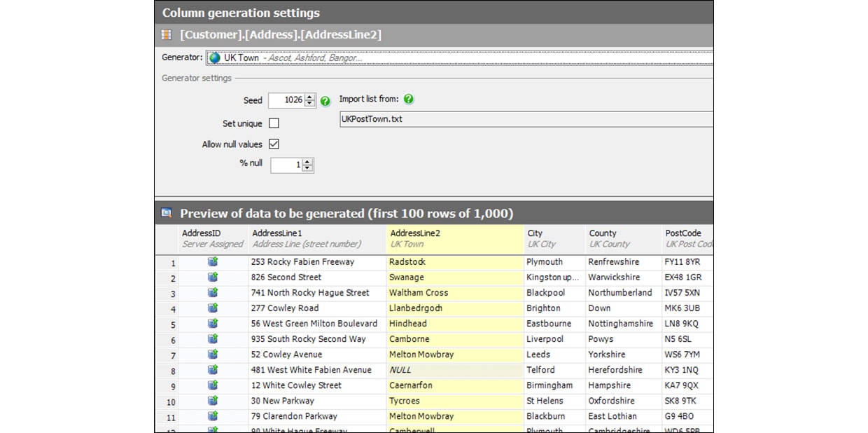Click server assigned icon in row 1
This screenshot has height=433, width=868.
coord(213,261)
